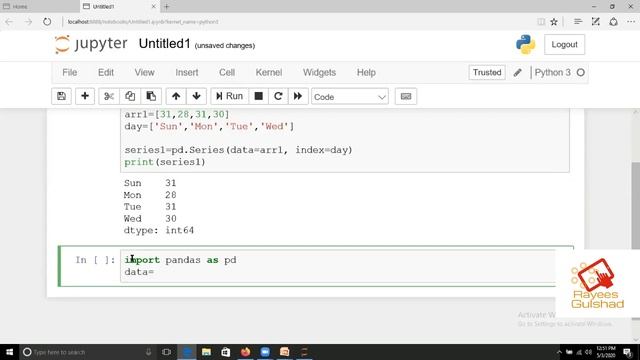Open the command palette keyboard icon

[x=406, y=96]
